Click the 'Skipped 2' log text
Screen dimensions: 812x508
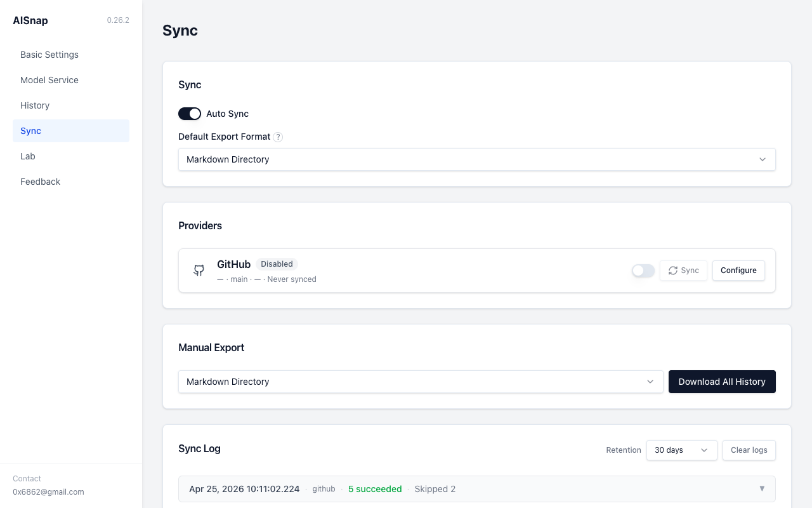click(x=435, y=489)
